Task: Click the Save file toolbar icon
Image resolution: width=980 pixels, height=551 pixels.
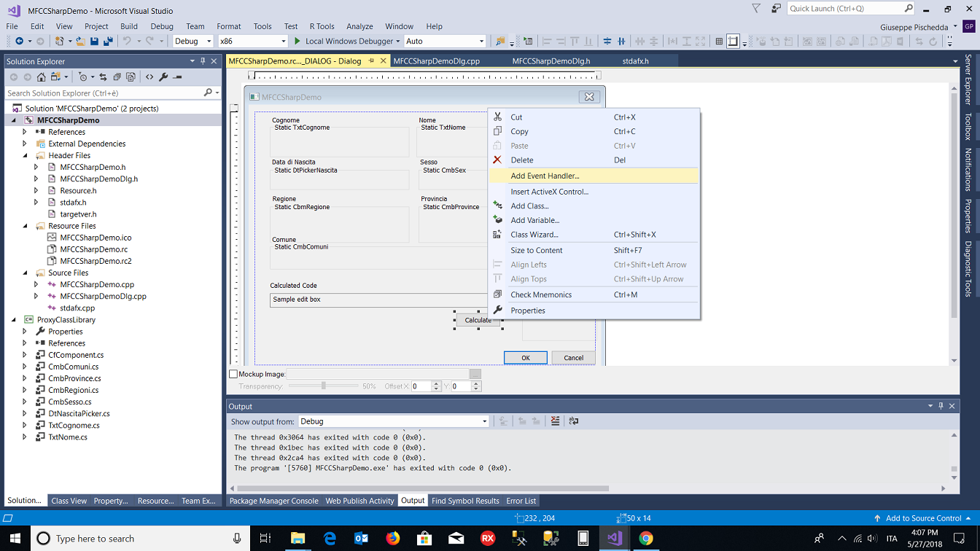Action: pyautogui.click(x=95, y=42)
